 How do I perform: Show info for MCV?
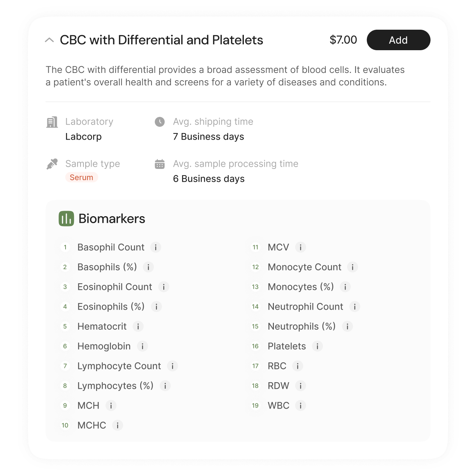point(301,247)
